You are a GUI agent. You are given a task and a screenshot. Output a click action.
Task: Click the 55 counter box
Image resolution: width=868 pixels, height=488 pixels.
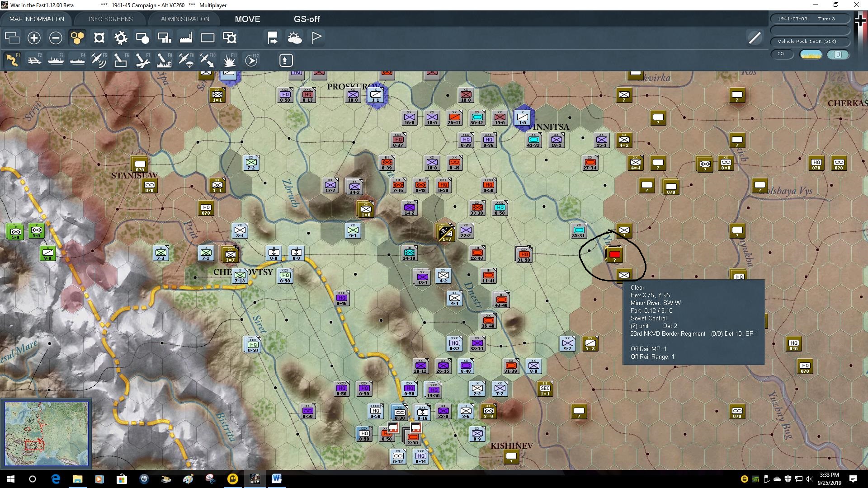tap(782, 54)
